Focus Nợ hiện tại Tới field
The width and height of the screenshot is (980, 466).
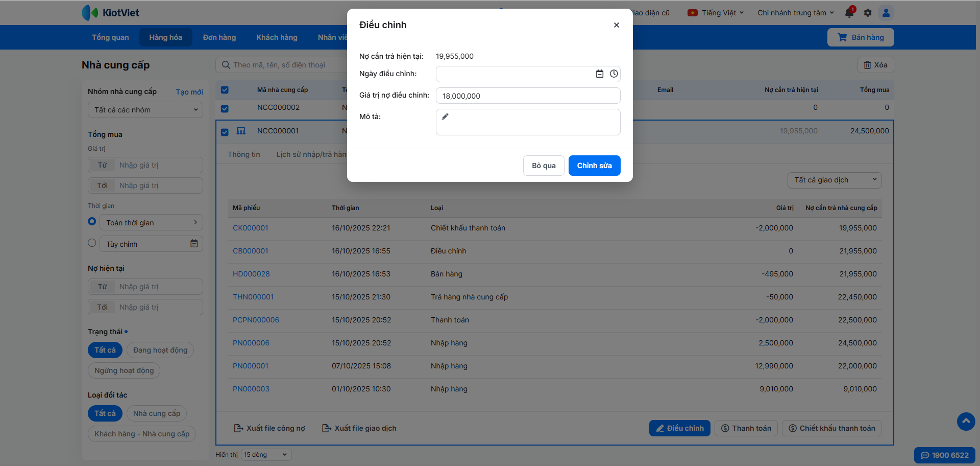point(159,307)
